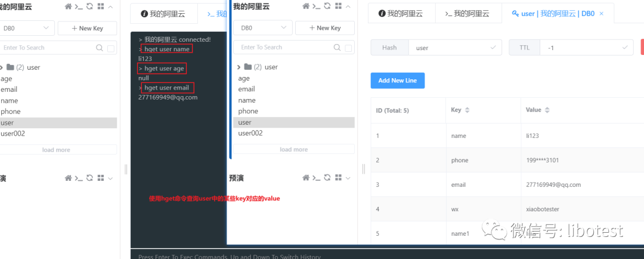Sort table by Value column

547,110
